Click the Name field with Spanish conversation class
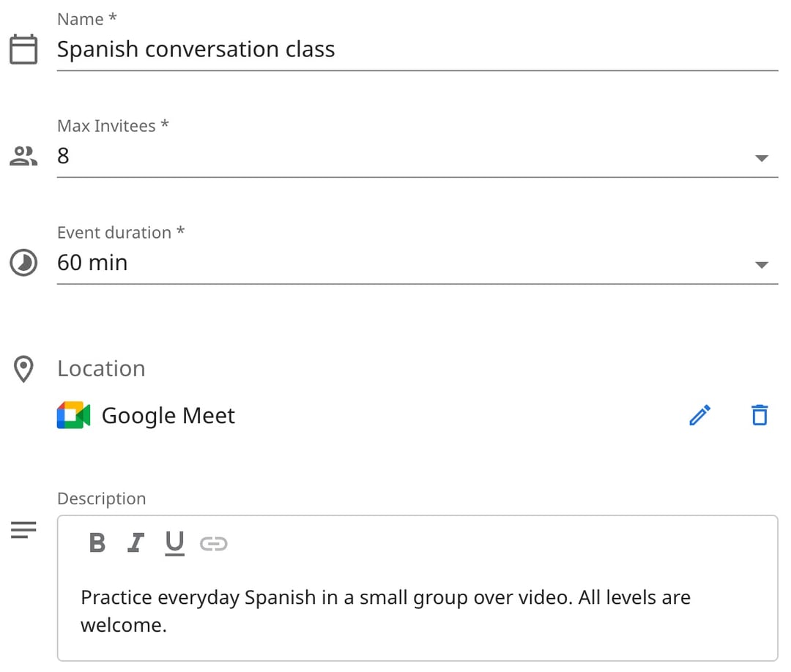This screenshot has width=791, height=672. 417,51
